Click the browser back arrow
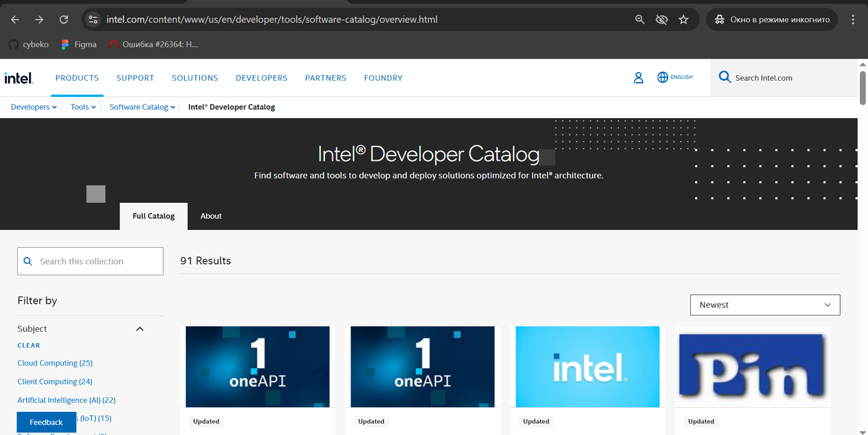The width and height of the screenshot is (868, 435). [x=15, y=20]
